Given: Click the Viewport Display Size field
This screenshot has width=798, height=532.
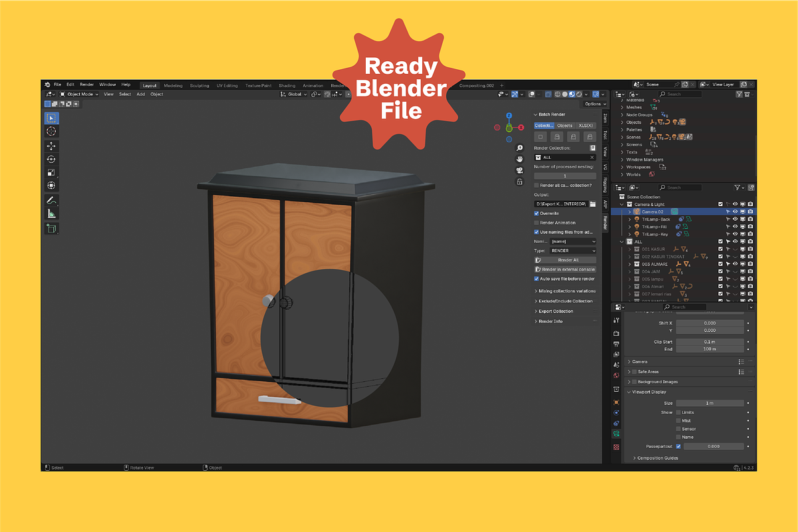Looking at the screenshot, I should (x=710, y=403).
